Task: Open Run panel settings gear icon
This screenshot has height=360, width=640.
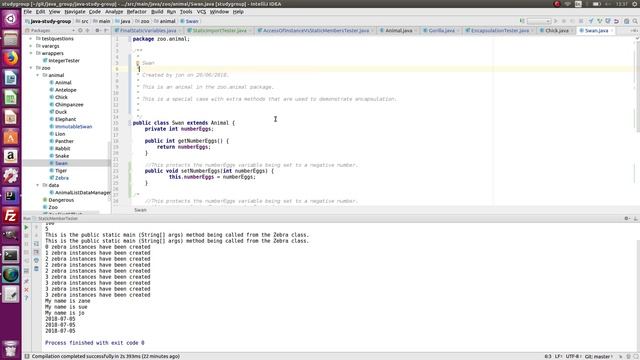Action: [627, 218]
